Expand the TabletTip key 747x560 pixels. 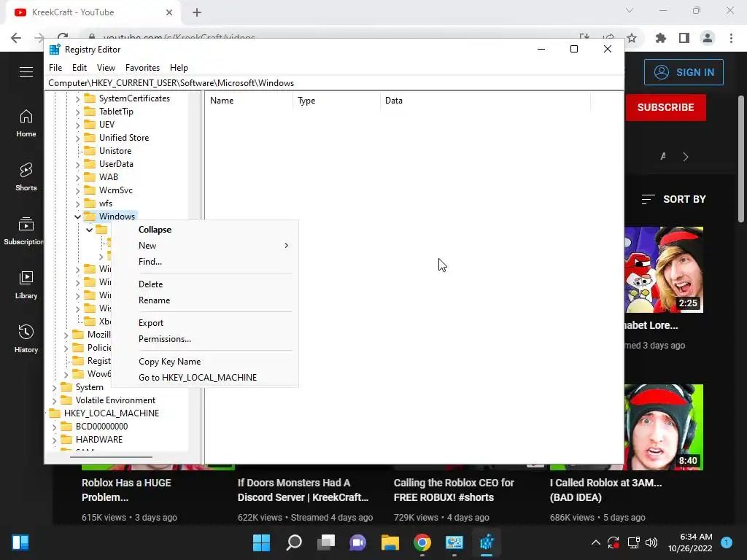77,112
